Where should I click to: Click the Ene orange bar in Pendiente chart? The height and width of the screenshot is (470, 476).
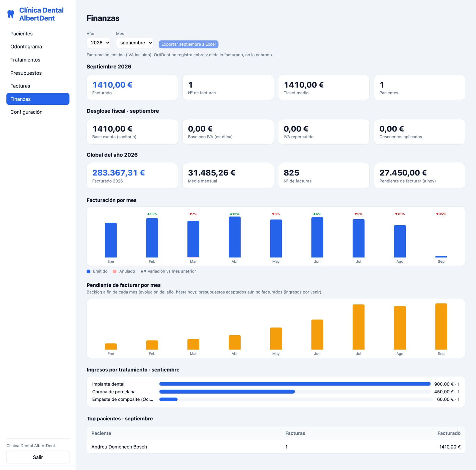[x=111, y=347]
